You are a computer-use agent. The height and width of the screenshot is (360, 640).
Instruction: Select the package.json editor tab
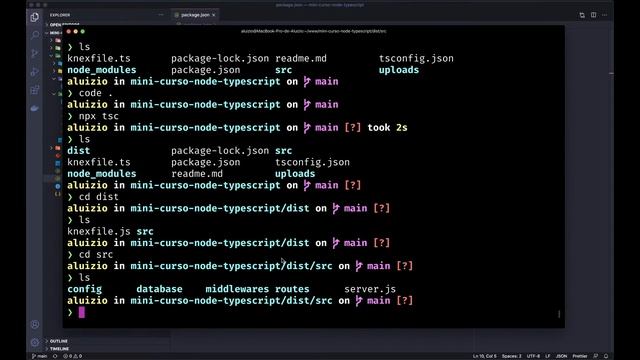pyautogui.click(x=195, y=15)
